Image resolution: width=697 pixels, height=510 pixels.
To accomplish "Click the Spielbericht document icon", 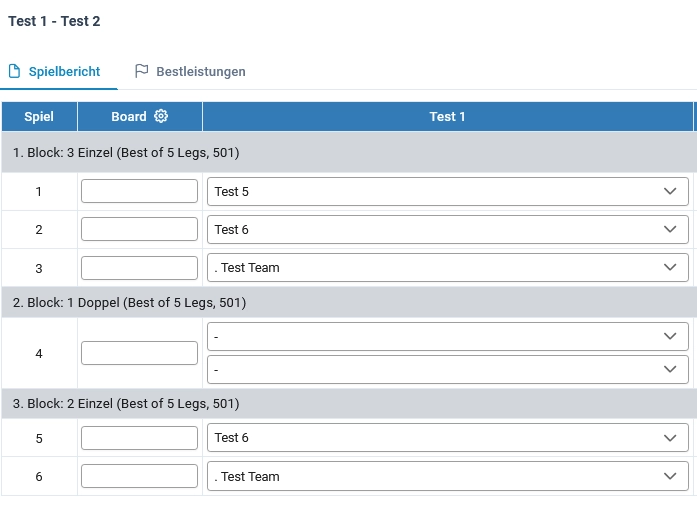I will point(14,71).
